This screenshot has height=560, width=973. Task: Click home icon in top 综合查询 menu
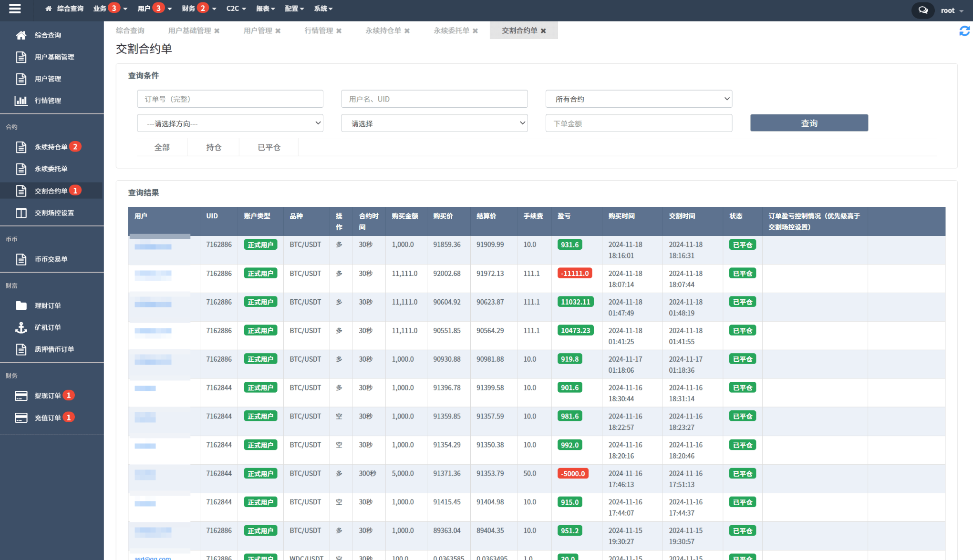pyautogui.click(x=49, y=9)
